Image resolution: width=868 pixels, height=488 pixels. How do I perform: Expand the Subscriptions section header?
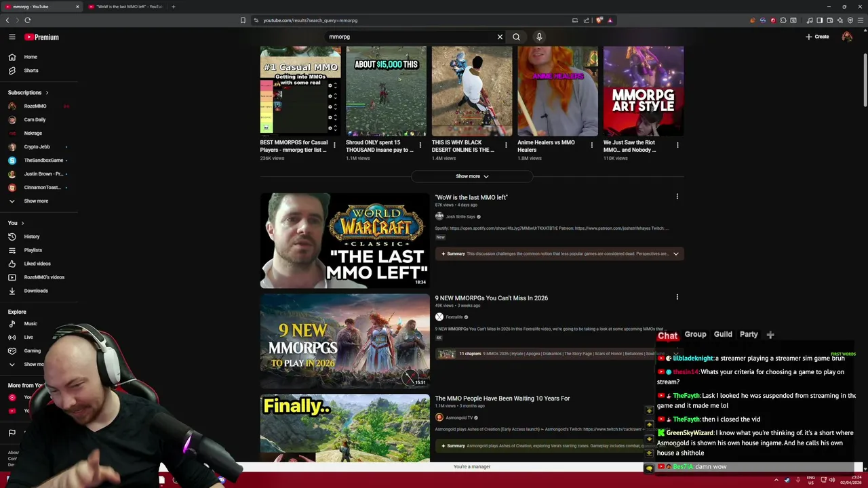tap(28, 93)
